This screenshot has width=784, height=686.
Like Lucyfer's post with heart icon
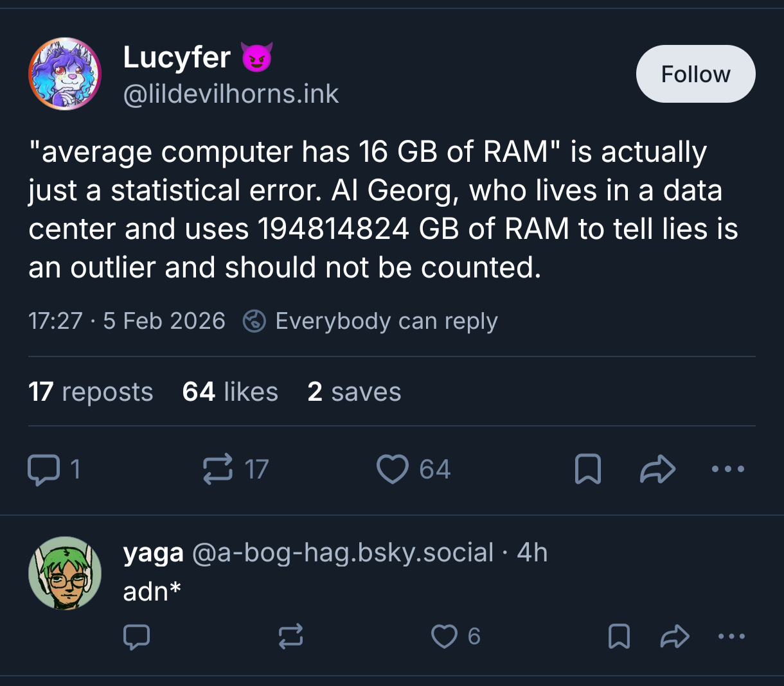pyautogui.click(x=392, y=470)
